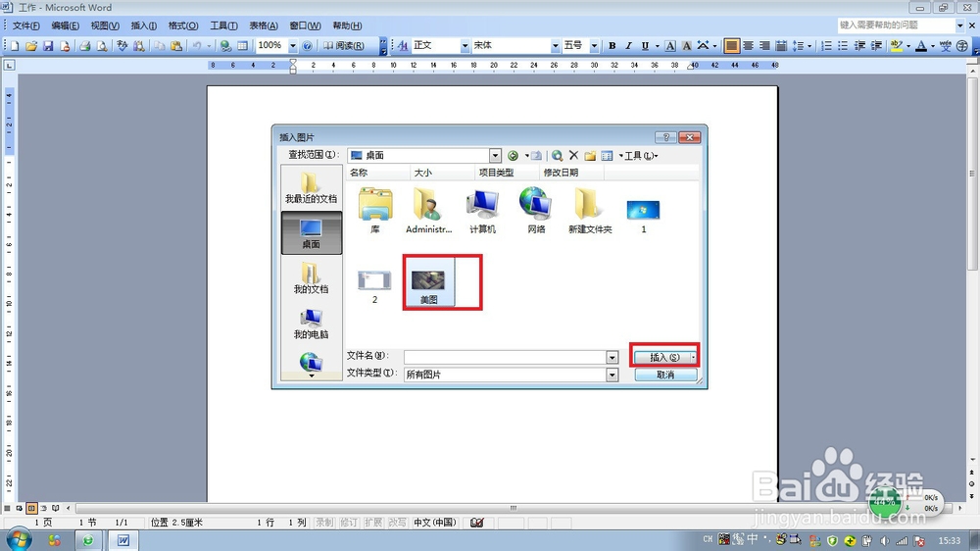Click the Open folder icon in Word toolbar

point(31,46)
